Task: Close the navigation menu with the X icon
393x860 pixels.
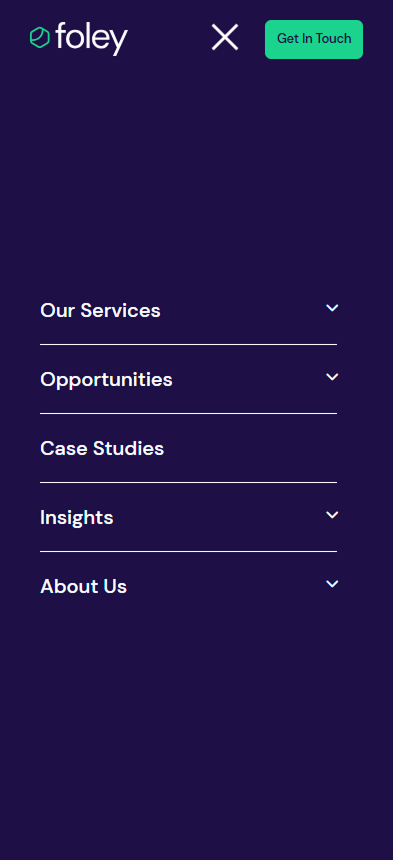Action: [x=225, y=37]
